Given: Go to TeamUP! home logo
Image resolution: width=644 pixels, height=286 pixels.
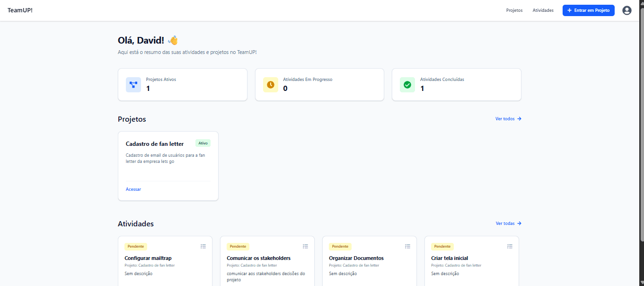Looking at the screenshot, I should coord(20,10).
